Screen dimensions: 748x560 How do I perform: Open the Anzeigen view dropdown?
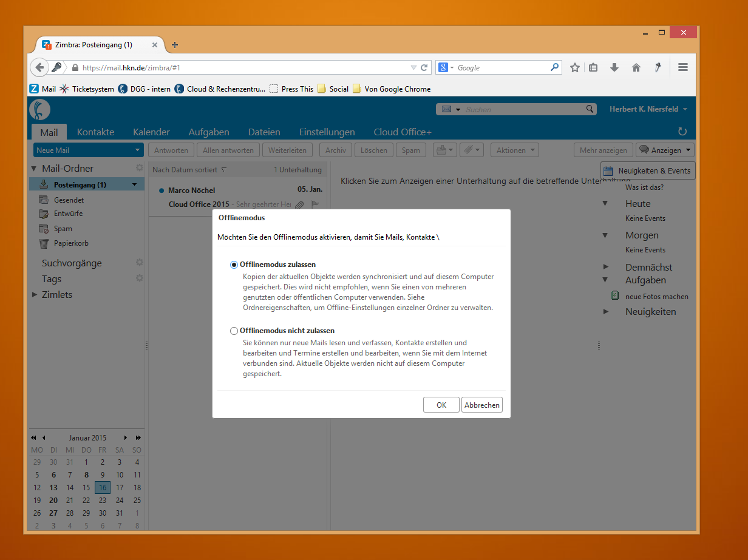665,150
